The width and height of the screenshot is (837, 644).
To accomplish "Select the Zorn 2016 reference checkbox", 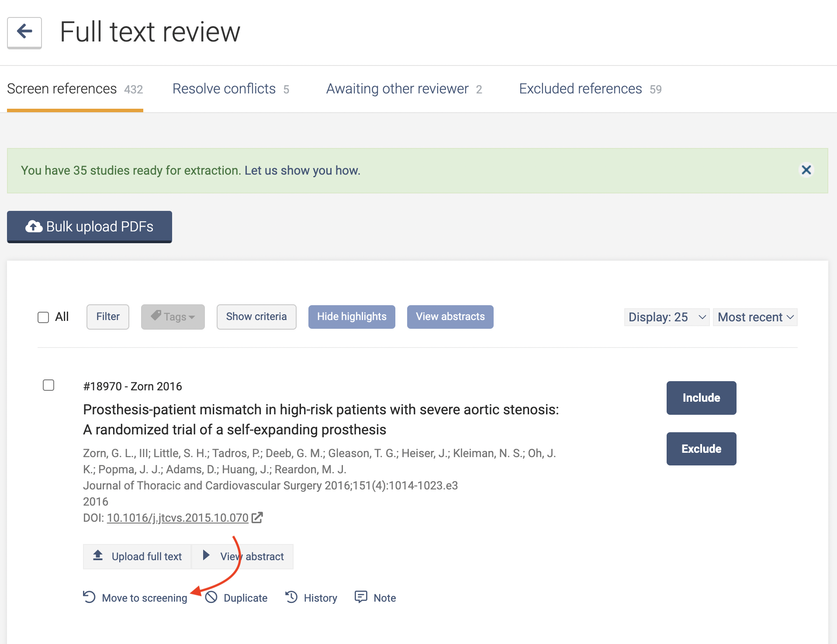I will click(x=48, y=385).
